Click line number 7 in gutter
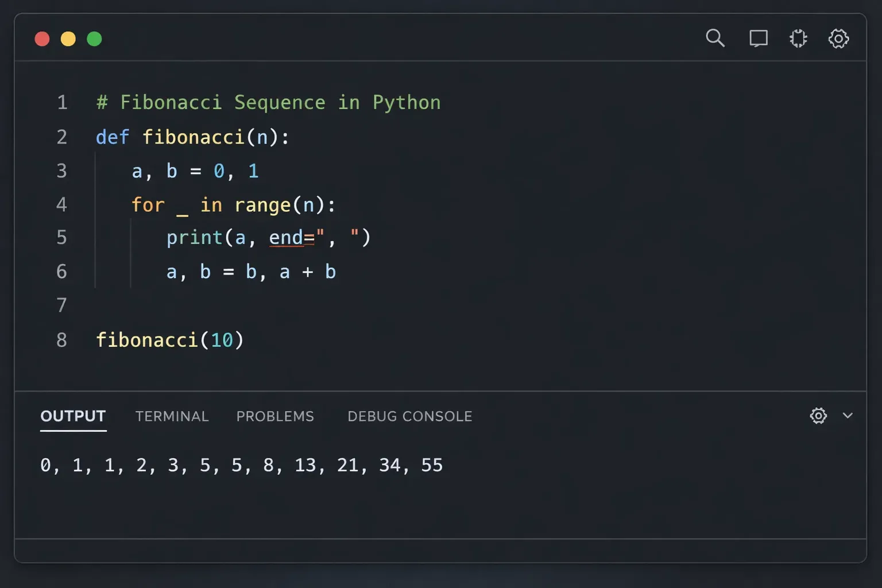Screen dimensions: 882x588 tap(61, 305)
